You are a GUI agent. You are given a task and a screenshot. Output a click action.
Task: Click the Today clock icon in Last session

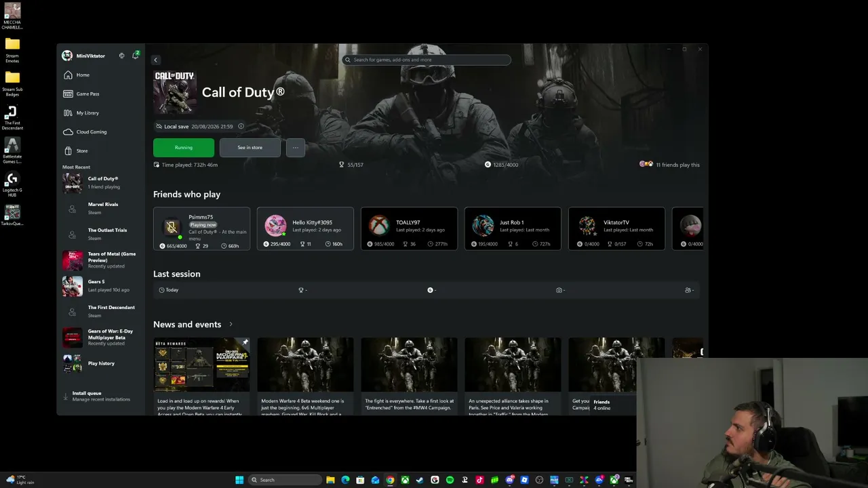(162, 290)
